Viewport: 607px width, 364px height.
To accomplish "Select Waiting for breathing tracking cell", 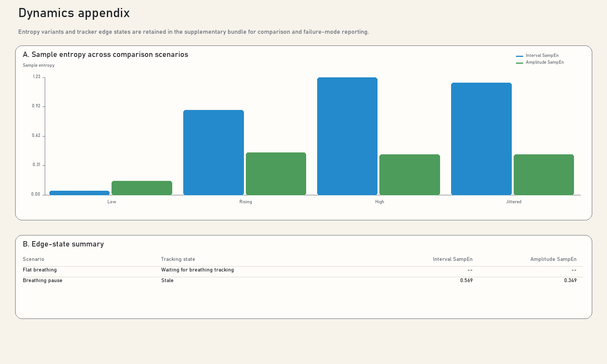I will click(x=197, y=270).
